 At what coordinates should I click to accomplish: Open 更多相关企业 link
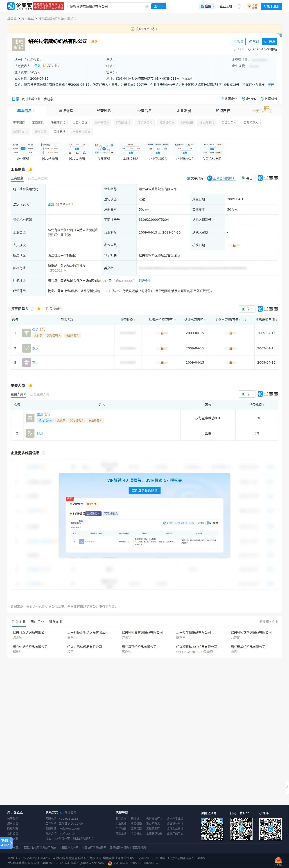coord(269,622)
